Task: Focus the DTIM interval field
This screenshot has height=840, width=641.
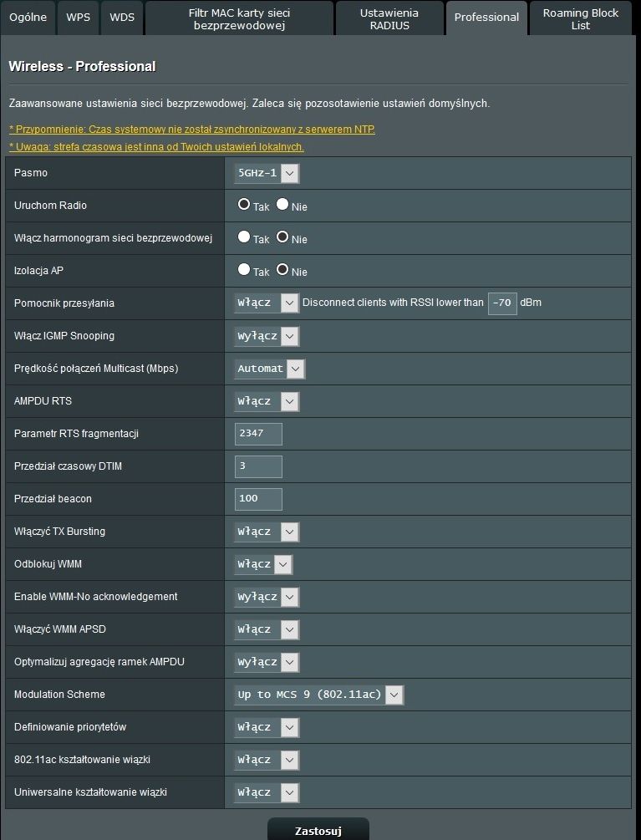Action: coord(258,466)
